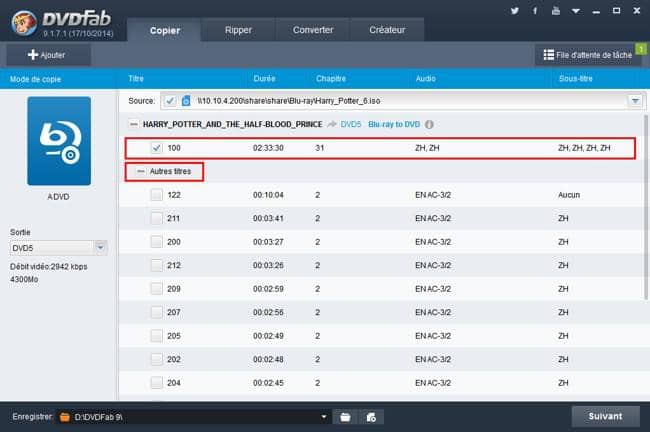The image size is (650, 432).
Task: Click the Blu-ray to DVD copy mode thumbnail
Action: [x=59, y=141]
